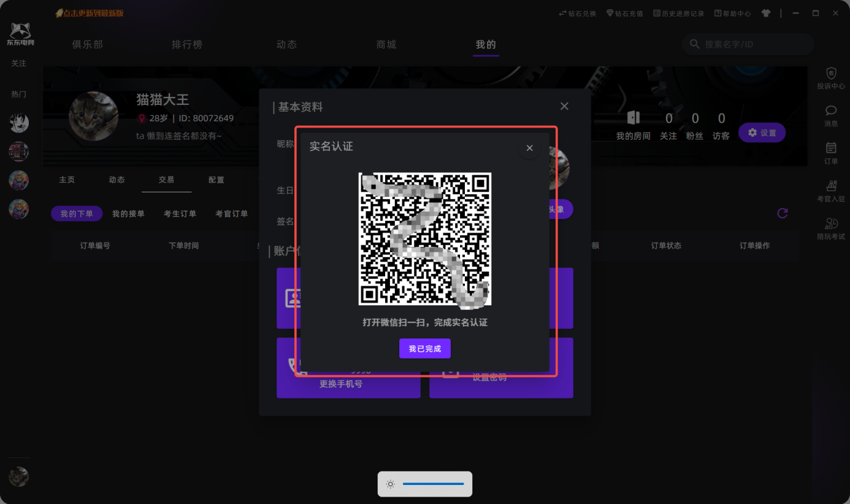This screenshot has width=850, height=504.
Task: Minimize the application window
Action: click(795, 13)
